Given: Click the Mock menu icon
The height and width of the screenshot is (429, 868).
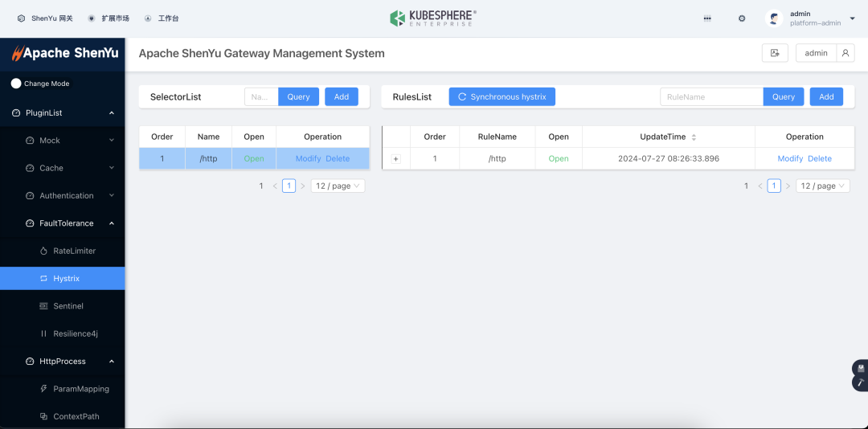Looking at the screenshot, I should tap(30, 141).
